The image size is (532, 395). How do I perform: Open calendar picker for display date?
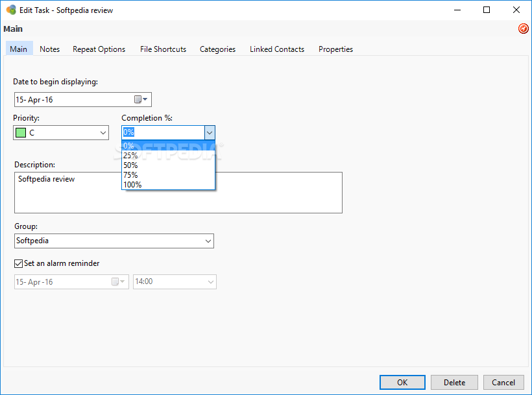141,99
